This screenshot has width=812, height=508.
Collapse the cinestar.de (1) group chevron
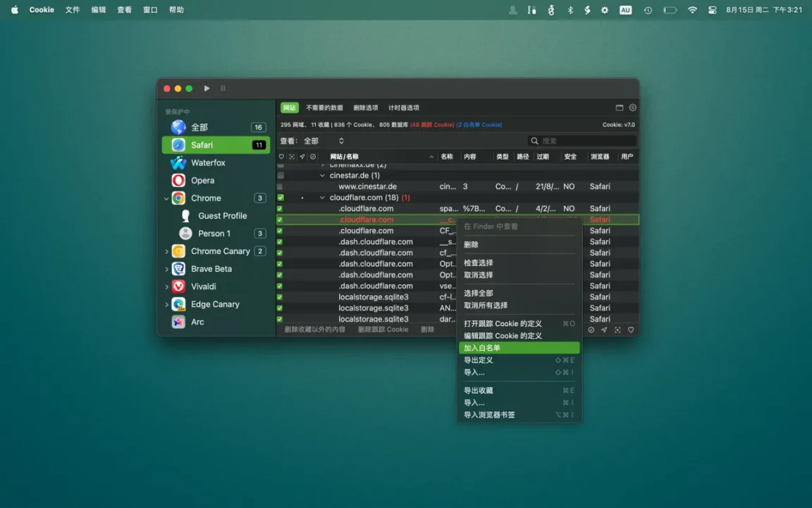[323, 176]
